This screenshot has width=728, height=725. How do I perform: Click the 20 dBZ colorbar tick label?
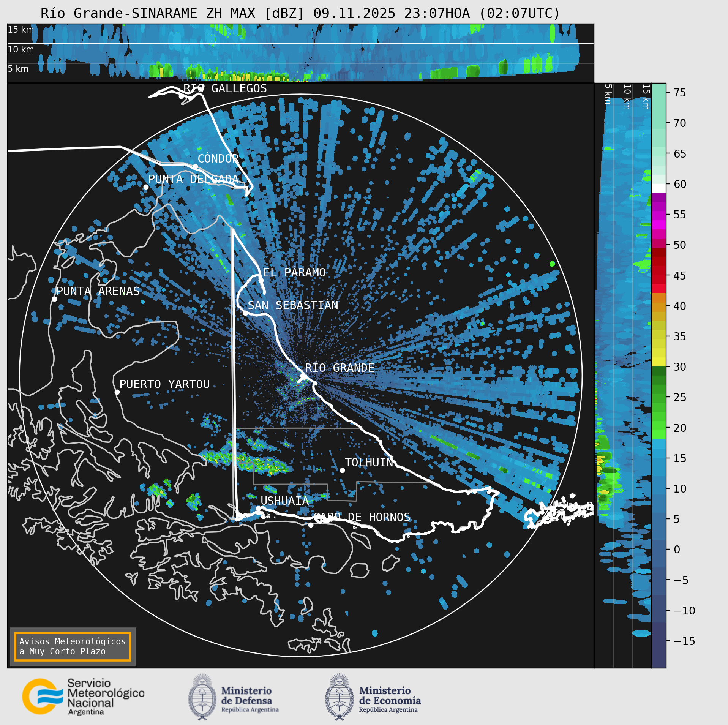click(x=680, y=428)
